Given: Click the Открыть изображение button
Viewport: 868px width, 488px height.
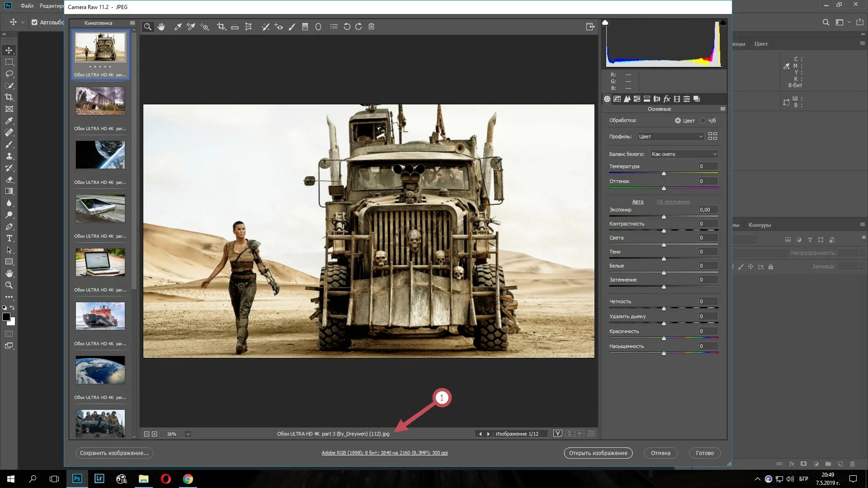Looking at the screenshot, I should coord(598,453).
